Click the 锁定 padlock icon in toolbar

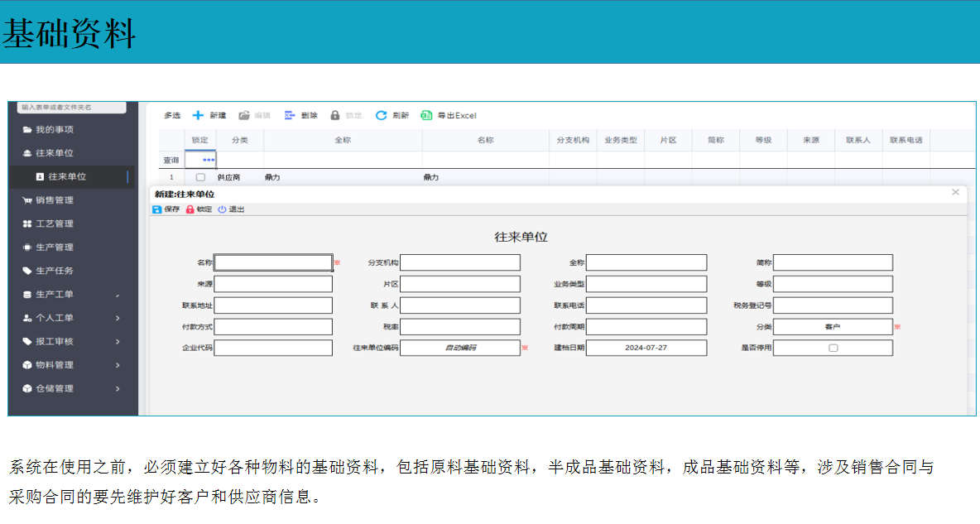(x=335, y=115)
